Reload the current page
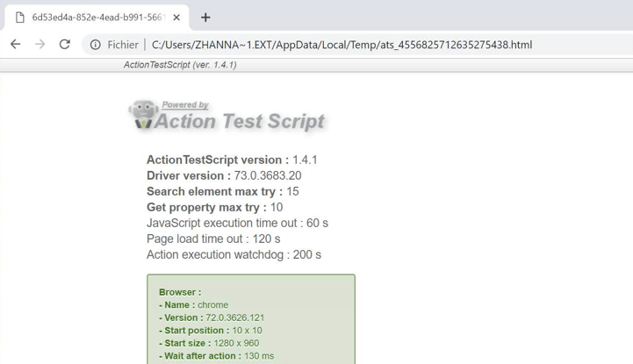 click(x=65, y=45)
